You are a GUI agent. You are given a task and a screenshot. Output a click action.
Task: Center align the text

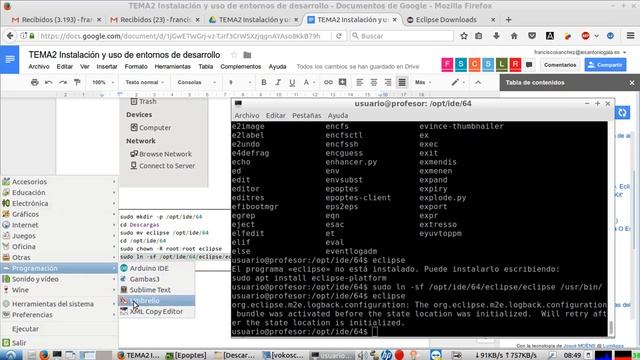tap(373, 82)
